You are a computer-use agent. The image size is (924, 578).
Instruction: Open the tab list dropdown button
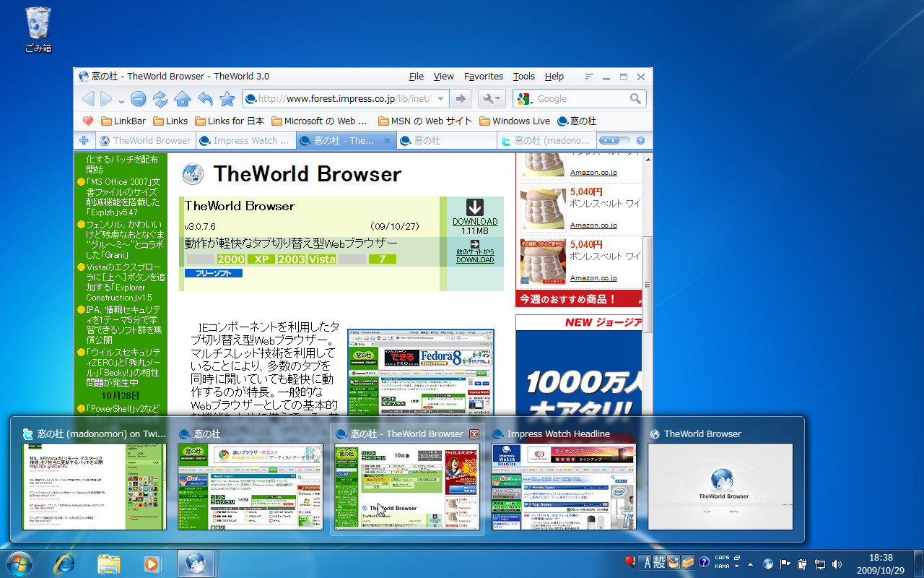(x=640, y=141)
